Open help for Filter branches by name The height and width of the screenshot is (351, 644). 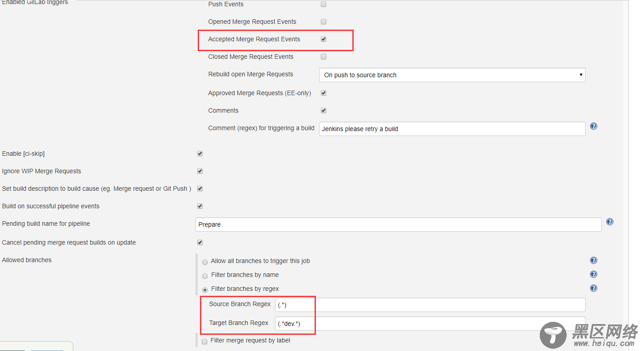593,274
